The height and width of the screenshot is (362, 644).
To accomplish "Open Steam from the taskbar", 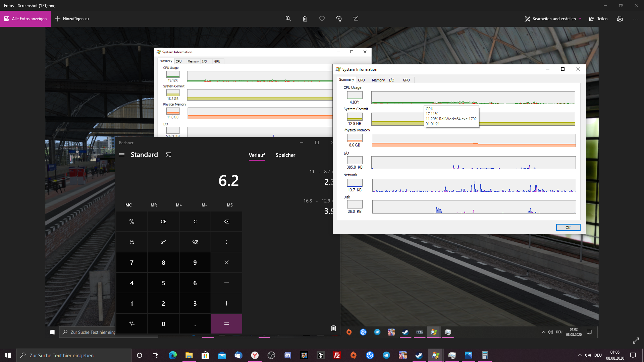I will click(x=419, y=355).
